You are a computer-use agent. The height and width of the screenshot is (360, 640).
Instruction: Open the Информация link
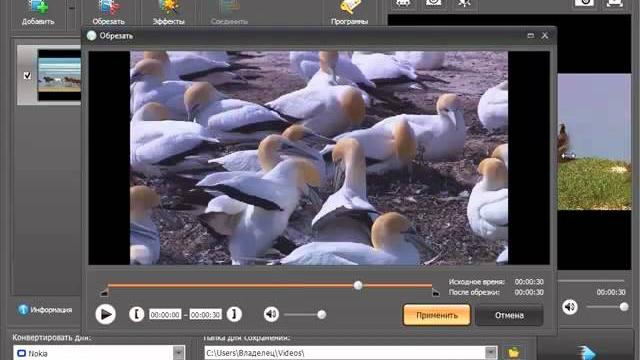point(51,310)
